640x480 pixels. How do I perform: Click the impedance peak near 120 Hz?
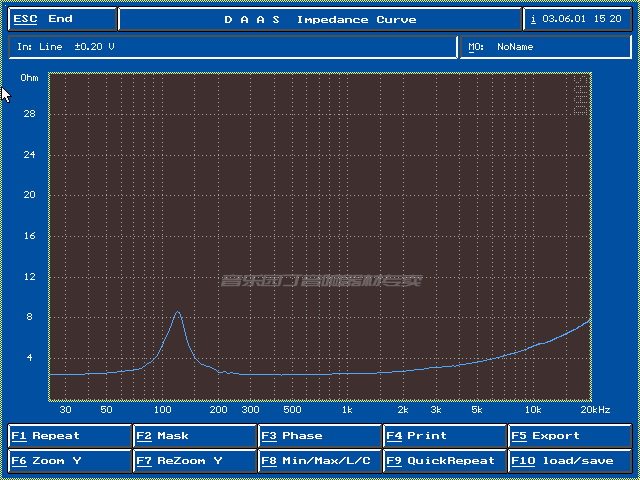pos(178,312)
